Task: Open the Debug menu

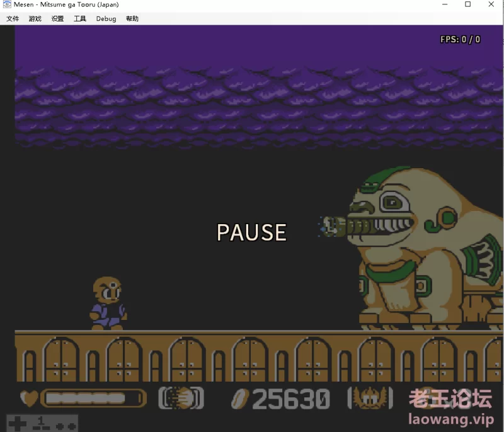Action: click(106, 19)
